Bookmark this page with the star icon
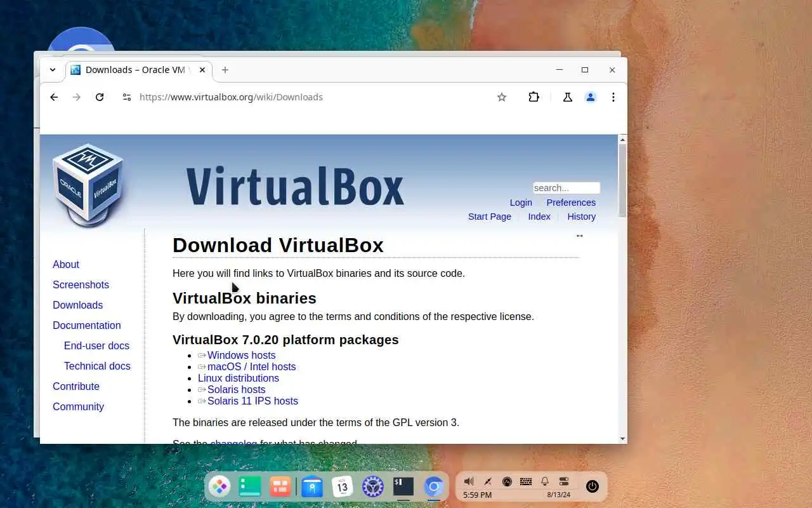812x508 pixels. (x=502, y=97)
